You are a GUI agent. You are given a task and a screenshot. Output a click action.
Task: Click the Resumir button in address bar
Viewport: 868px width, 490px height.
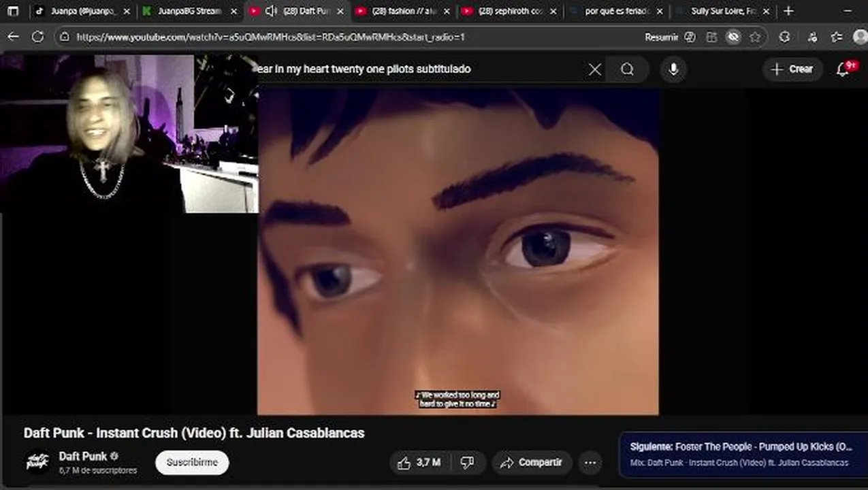(661, 37)
